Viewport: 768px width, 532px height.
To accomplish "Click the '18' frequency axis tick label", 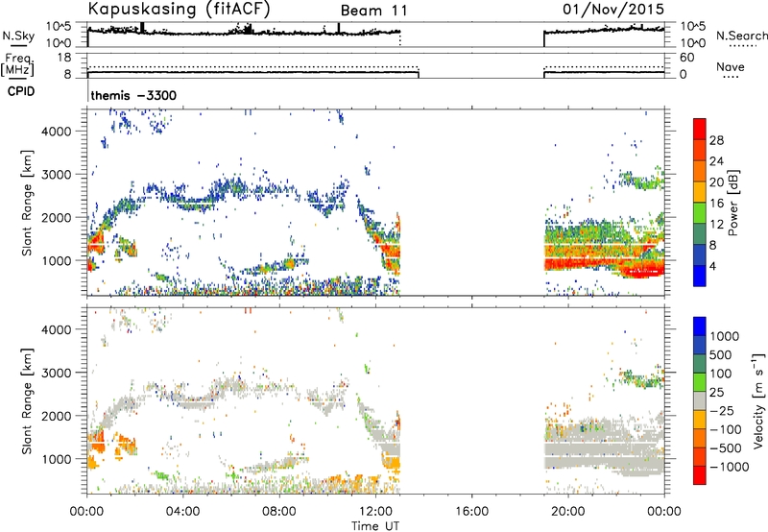I will [x=64, y=58].
